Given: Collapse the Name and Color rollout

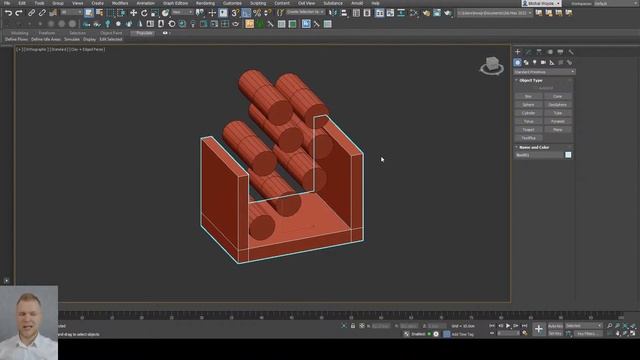Looking at the screenshot, I should coord(534,147).
